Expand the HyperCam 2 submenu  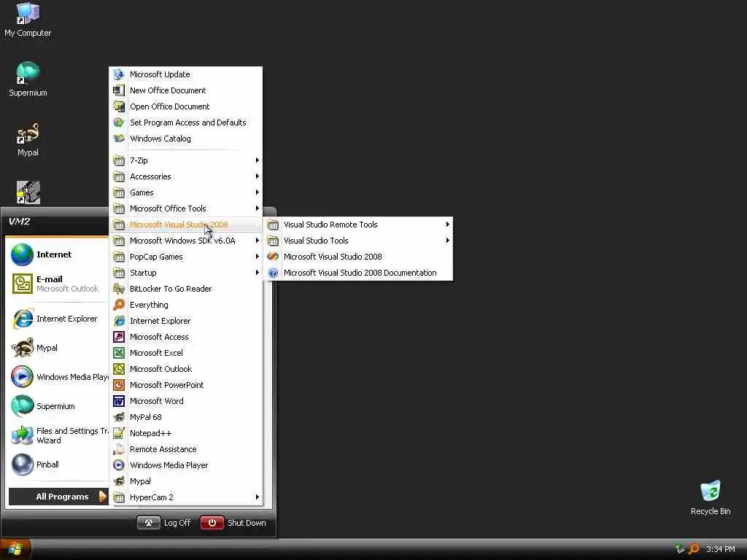pos(186,497)
